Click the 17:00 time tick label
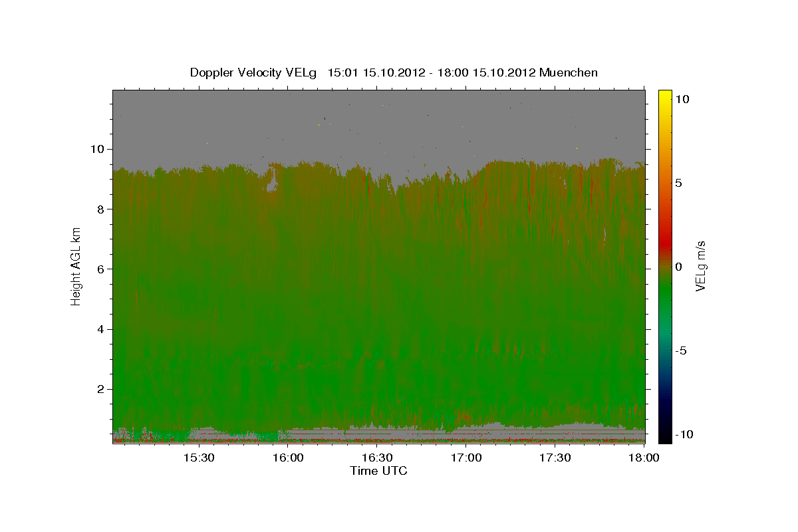The image size is (798, 532). coord(466,458)
